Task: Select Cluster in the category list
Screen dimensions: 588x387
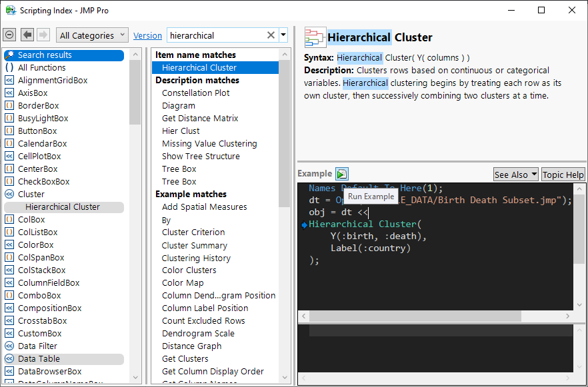Action: [31, 194]
